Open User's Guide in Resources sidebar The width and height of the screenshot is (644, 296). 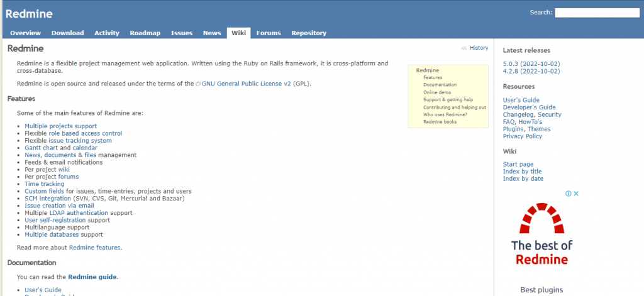[x=521, y=100]
